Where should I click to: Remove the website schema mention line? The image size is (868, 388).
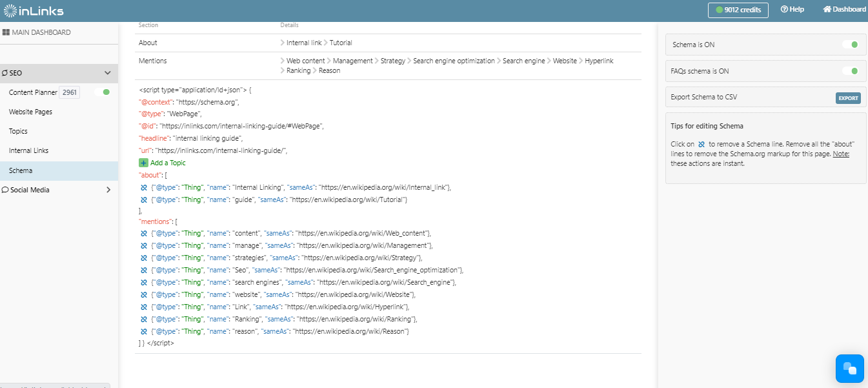tap(144, 294)
